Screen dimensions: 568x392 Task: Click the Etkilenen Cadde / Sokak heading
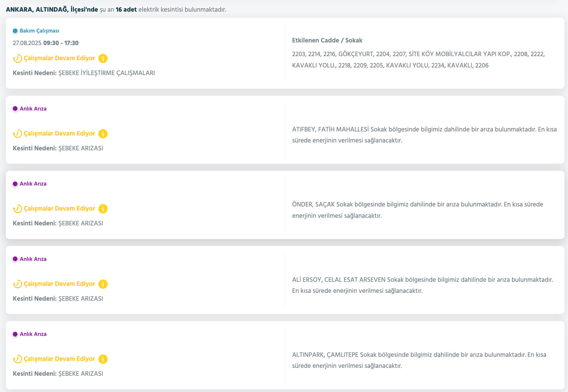tap(327, 40)
